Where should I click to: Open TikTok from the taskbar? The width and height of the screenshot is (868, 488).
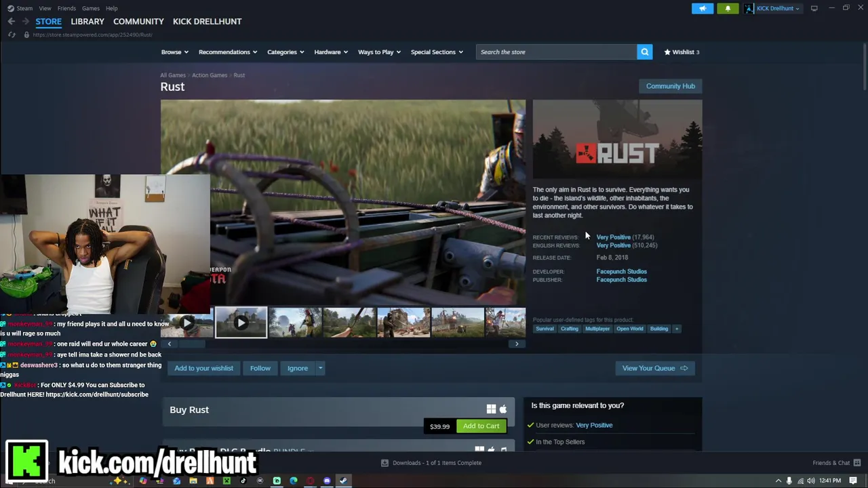243,481
